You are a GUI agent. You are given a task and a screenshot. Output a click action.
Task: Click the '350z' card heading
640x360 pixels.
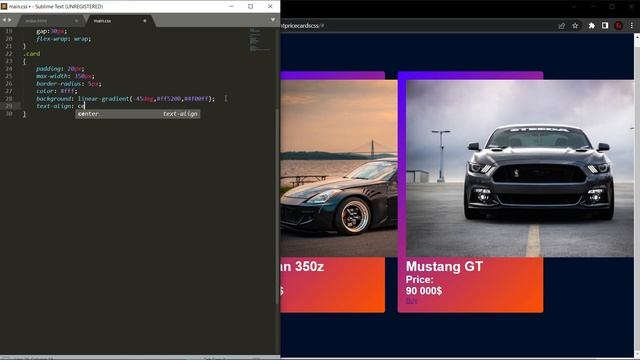[x=302, y=267]
